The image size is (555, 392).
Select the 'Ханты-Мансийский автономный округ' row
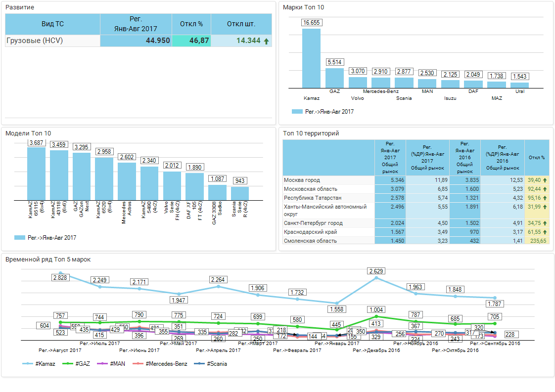click(416, 210)
